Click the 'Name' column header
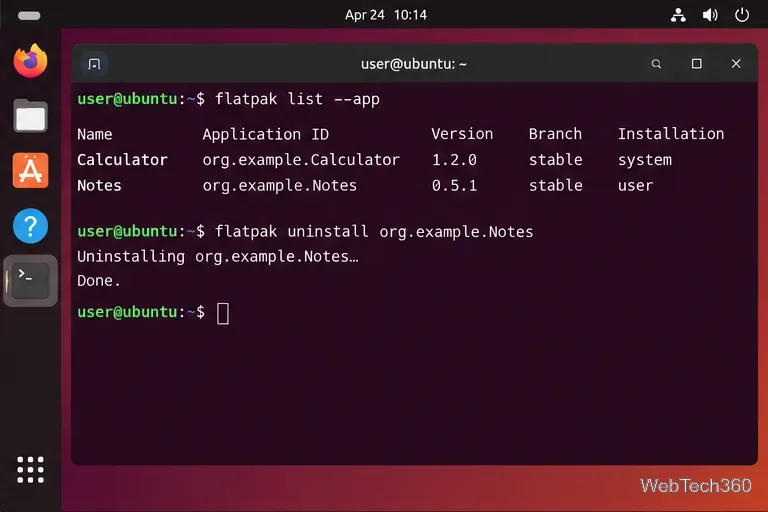The width and height of the screenshot is (768, 512). pos(95,134)
